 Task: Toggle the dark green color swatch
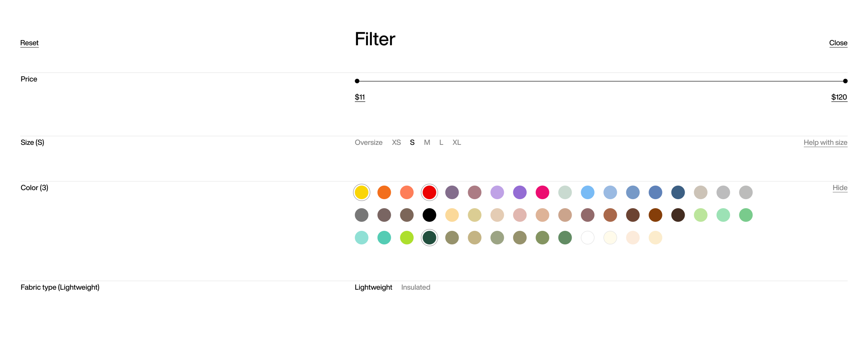[429, 237]
